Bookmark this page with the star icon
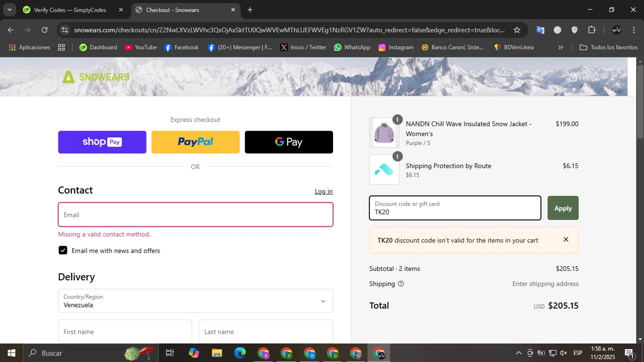The width and height of the screenshot is (644, 362). tap(517, 30)
